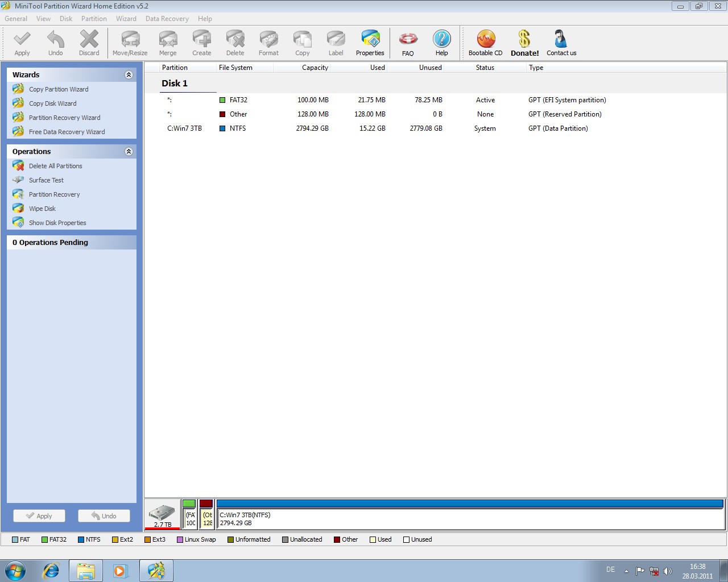
Task: Click the Linux Swap legend swatch
Action: click(x=180, y=539)
